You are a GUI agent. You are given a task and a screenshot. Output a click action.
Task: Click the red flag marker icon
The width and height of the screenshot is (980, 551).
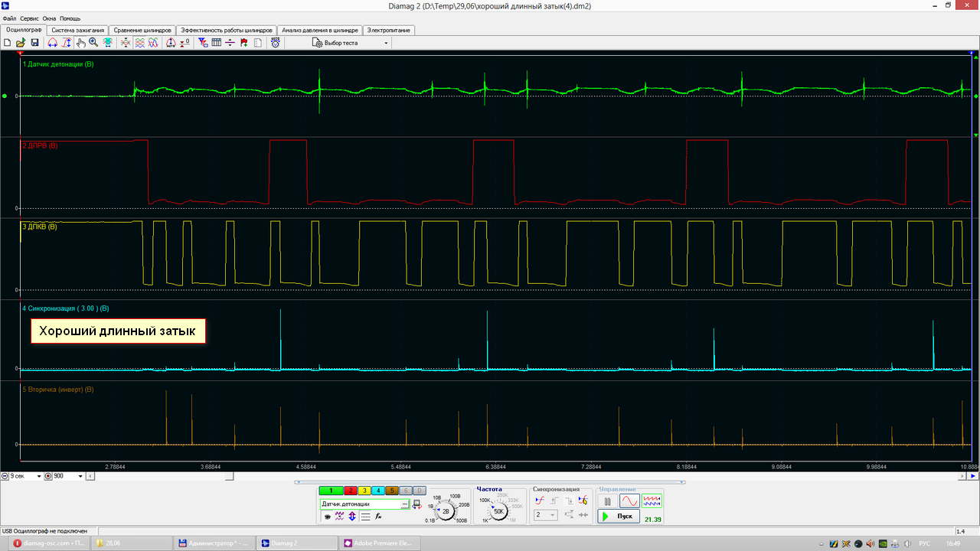[243, 43]
